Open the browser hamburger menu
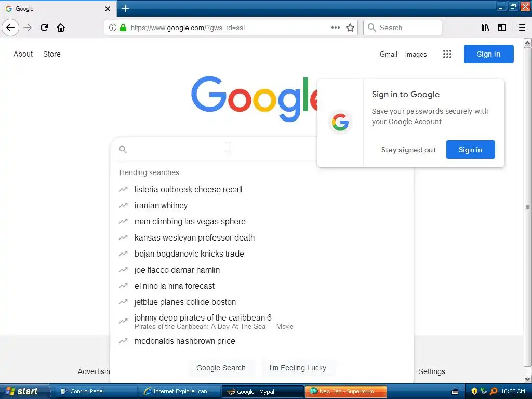 tap(522, 28)
